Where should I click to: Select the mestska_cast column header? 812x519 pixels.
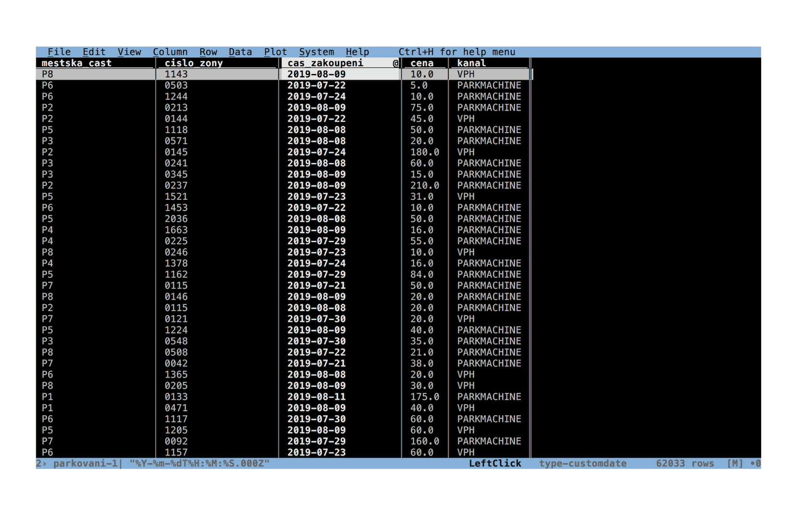pos(76,63)
